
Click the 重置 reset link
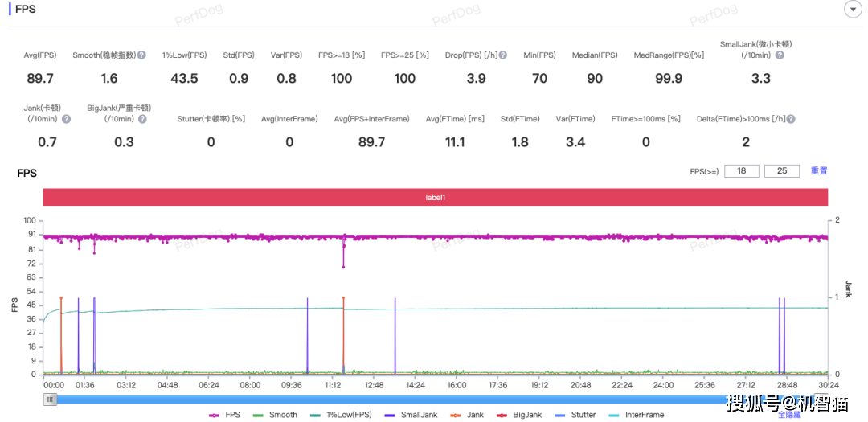click(x=818, y=171)
